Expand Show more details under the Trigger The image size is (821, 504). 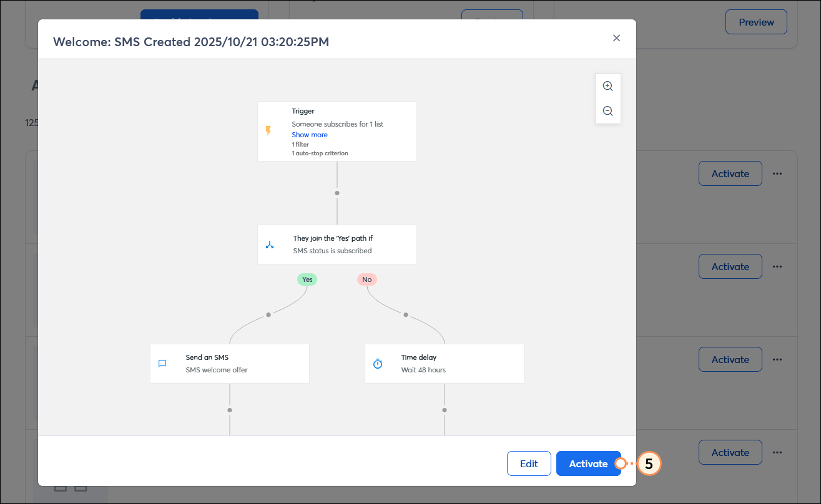point(309,134)
